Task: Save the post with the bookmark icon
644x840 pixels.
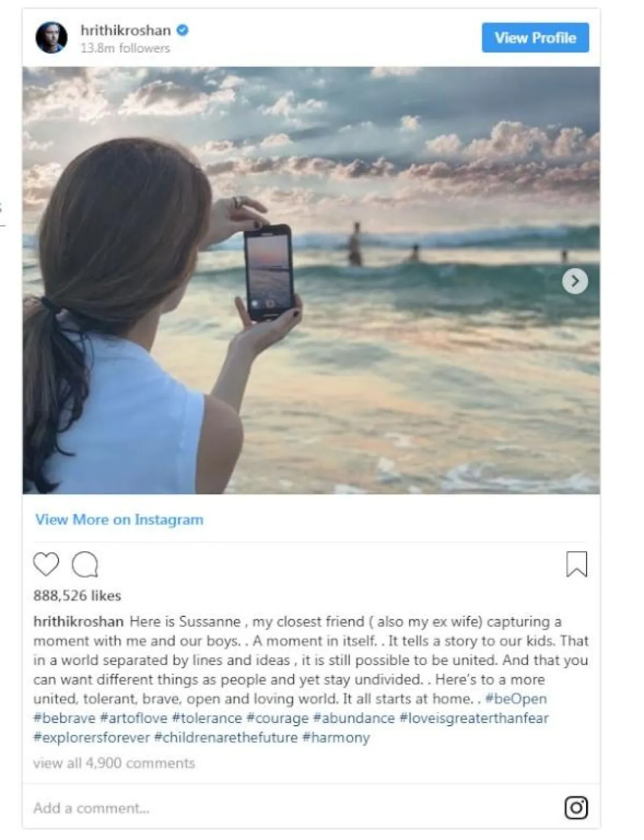Action: (x=577, y=564)
